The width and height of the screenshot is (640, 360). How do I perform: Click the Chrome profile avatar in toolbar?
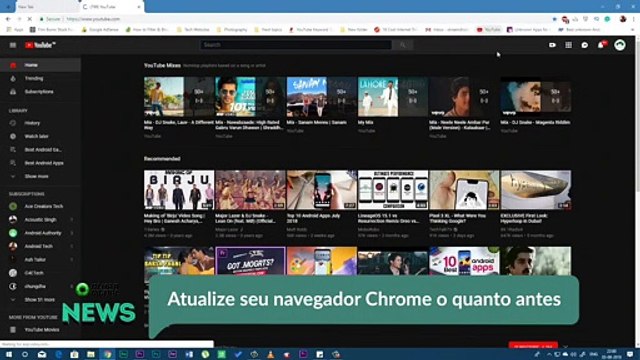[623, 19]
